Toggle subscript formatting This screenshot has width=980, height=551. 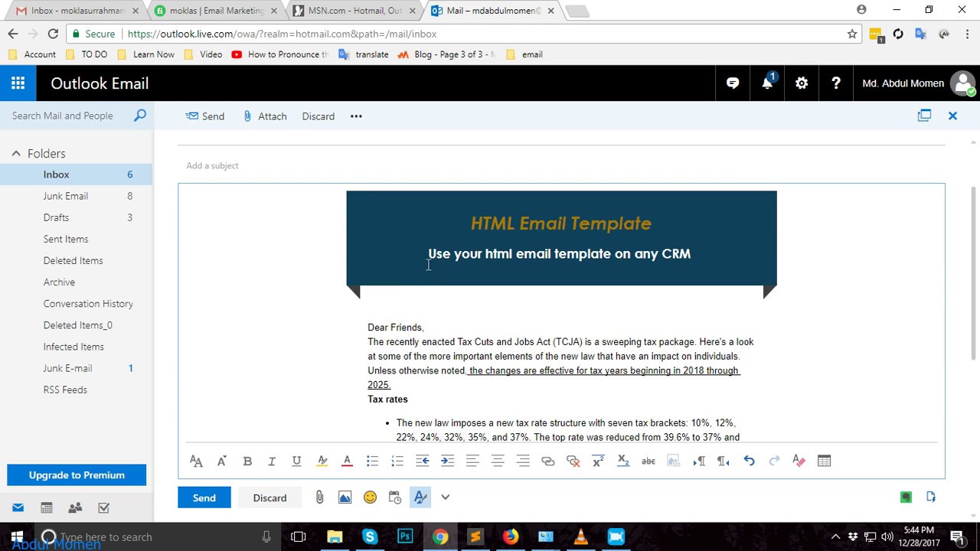tap(623, 461)
